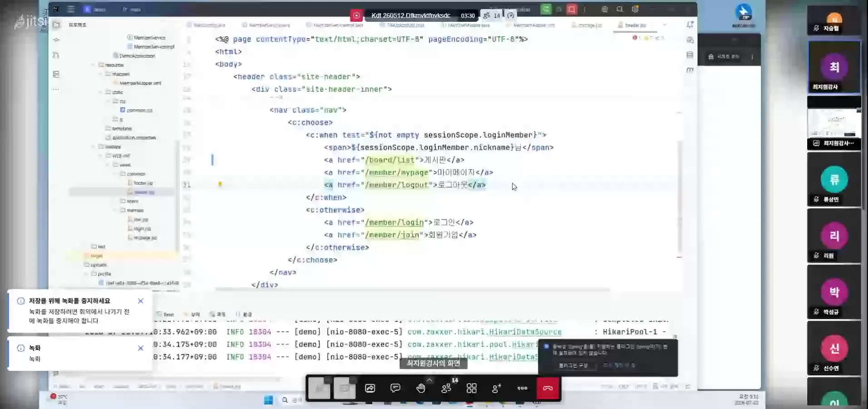Open the Project tool window folder icon

pos(56,25)
